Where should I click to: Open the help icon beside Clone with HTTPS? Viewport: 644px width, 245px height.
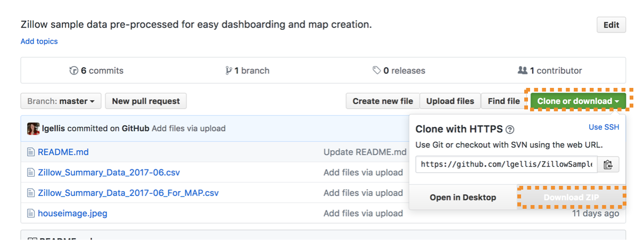point(509,129)
